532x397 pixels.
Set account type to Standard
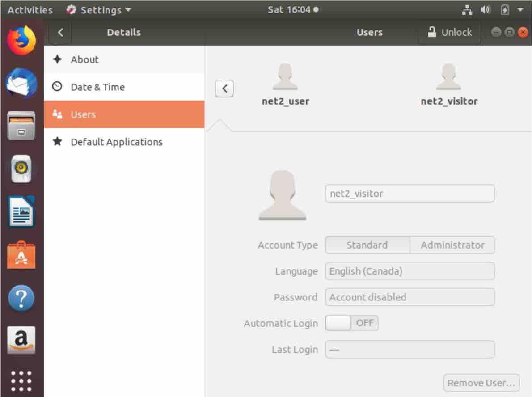367,245
